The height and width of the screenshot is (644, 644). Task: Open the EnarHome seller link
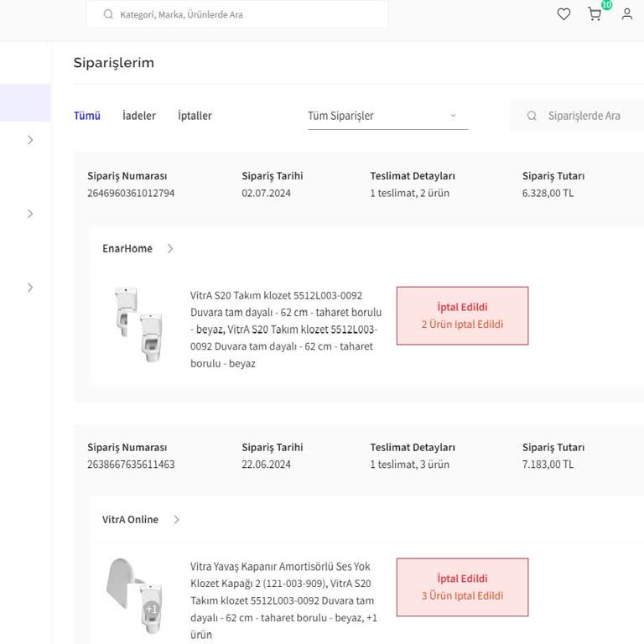click(127, 248)
